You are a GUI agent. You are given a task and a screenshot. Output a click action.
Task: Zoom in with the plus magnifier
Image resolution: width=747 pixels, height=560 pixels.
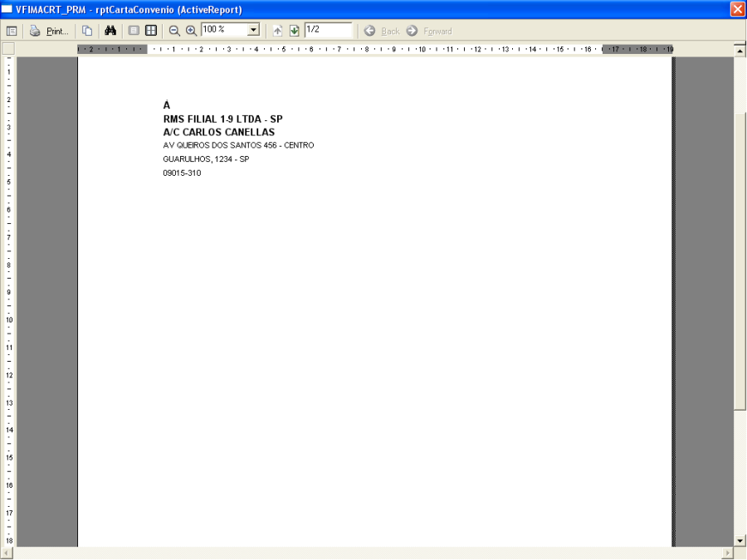pos(191,31)
